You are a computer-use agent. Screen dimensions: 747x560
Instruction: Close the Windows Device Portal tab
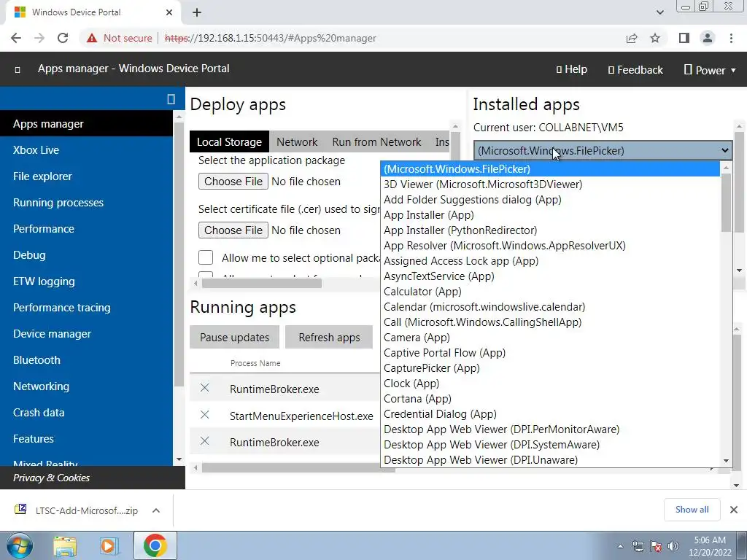point(169,12)
